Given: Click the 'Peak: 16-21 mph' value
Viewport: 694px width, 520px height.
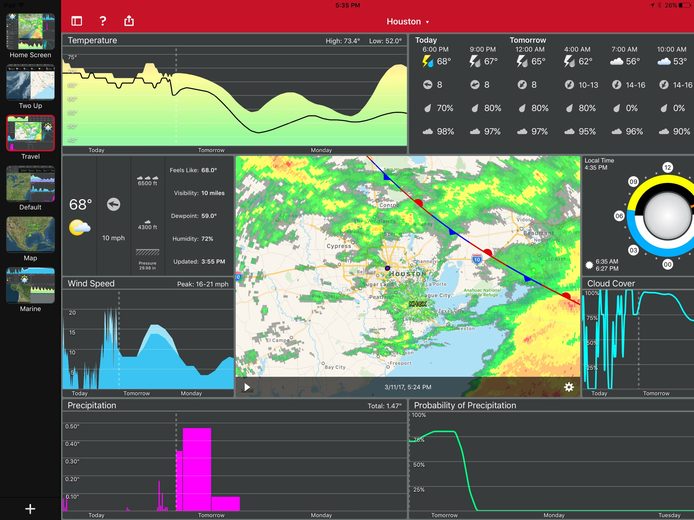Looking at the screenshot, I should pyautogui.click(x=203, y=284).
